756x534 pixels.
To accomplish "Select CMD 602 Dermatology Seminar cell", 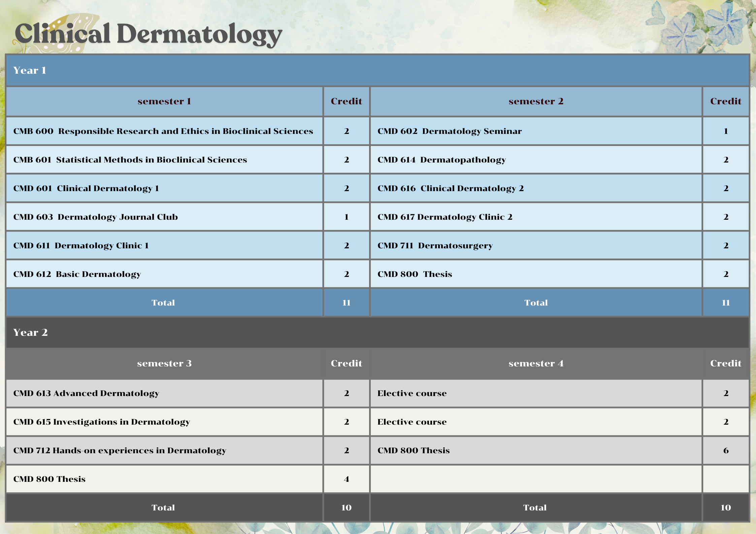I will click(449, 131).
